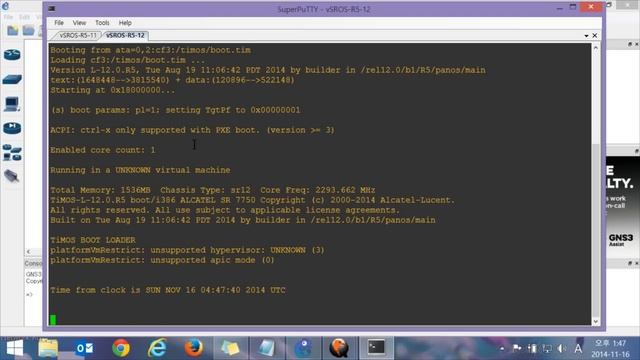Image resolution: width=640 pixels, height=360 pixels.
Task: Switch to SuperPuTTY terminal taskbar icon
Action: point(376,348)
